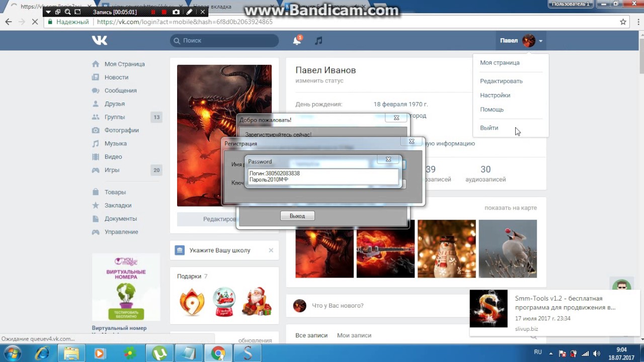This screenshot has height=362, width=644.
Task: Open Друзья in left sidebar
Action: 114,104
